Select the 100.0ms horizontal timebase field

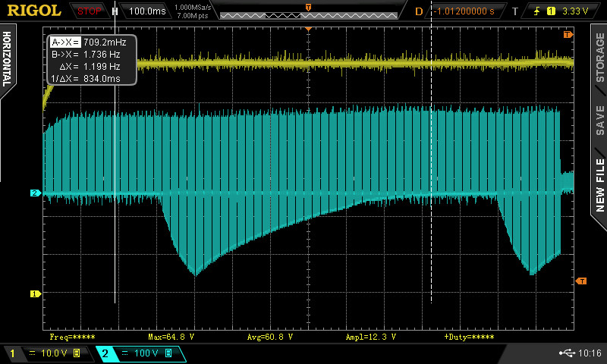(x=146, y=11)
